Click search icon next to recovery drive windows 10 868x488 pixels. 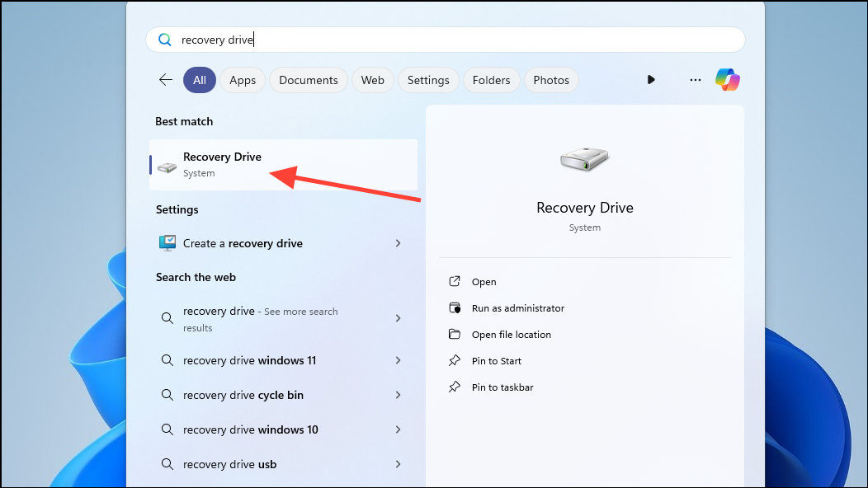pos(167,429)
